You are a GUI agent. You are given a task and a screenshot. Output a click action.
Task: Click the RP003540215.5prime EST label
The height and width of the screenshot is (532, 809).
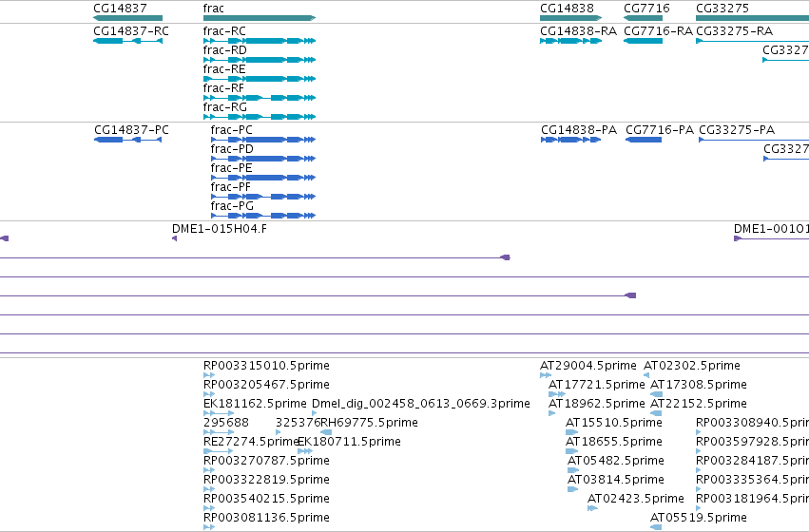[266, 499]
